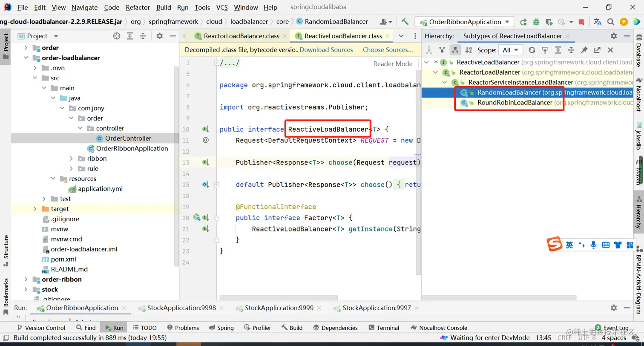Click the RandomLoadBalancer breadcrumb
This screenshot has height=346, width=644.
[332, 22]
